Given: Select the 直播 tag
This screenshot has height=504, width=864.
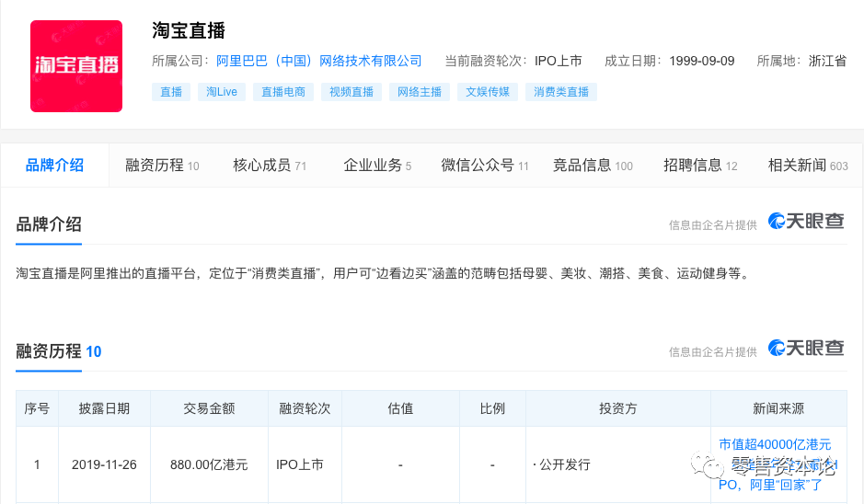Looking at the screenshot, I should (x=171, y=92).
